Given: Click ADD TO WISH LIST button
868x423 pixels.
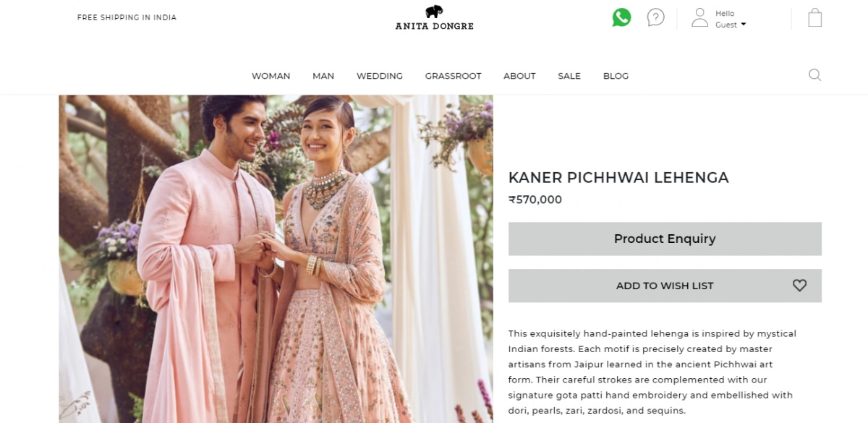Looking at the screenshot, I should [x=665, y=286].
